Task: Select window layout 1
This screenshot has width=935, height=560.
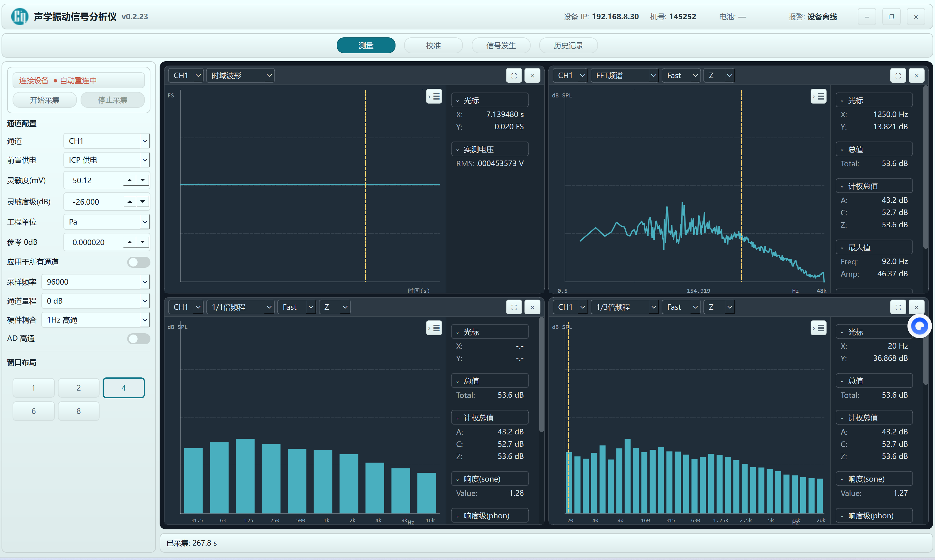Action: [x=34, y=388]
